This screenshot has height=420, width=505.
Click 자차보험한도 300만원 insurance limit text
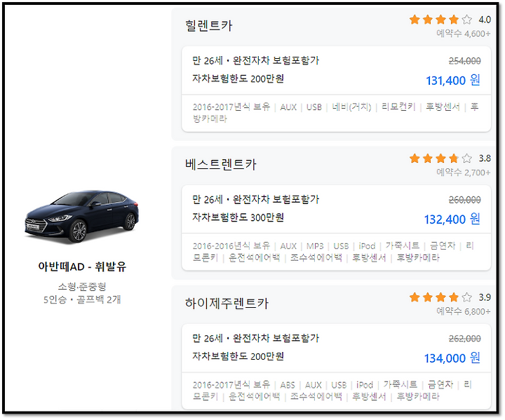tap(238, 217)
